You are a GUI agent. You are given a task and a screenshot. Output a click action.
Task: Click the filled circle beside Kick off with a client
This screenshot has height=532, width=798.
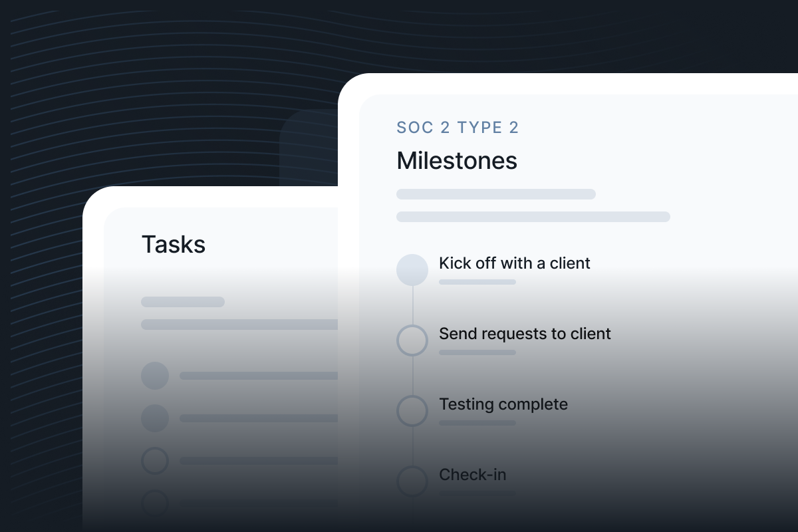click(412, 270)
